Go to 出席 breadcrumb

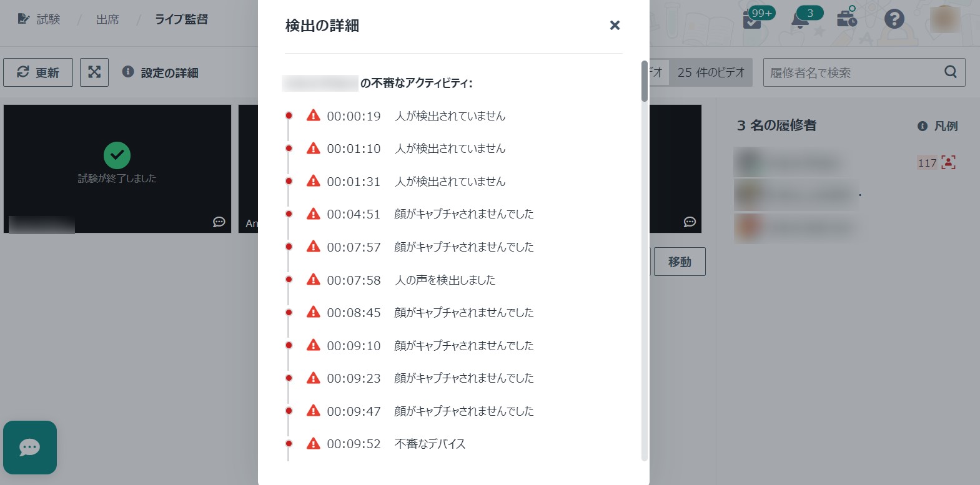click(107, 19)
